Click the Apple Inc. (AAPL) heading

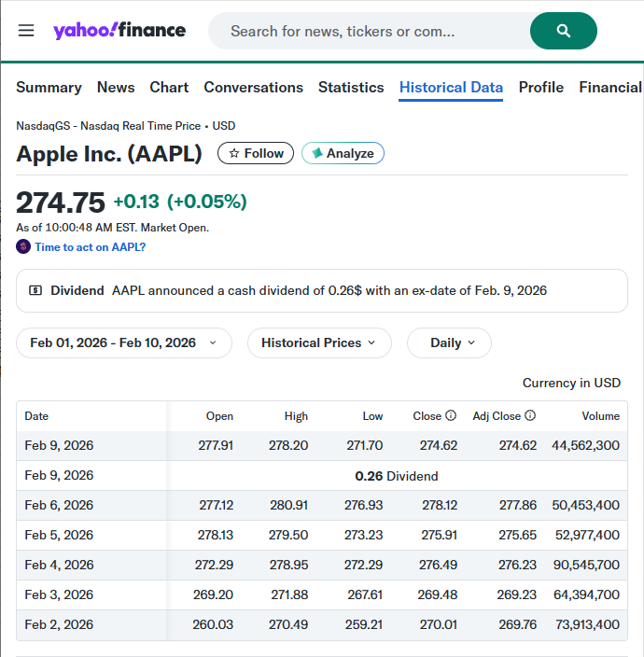point(109,154)
